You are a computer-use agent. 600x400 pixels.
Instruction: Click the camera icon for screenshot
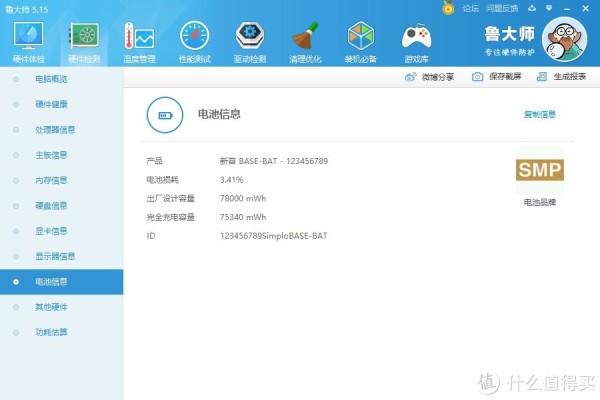click(x=477, y=77)
